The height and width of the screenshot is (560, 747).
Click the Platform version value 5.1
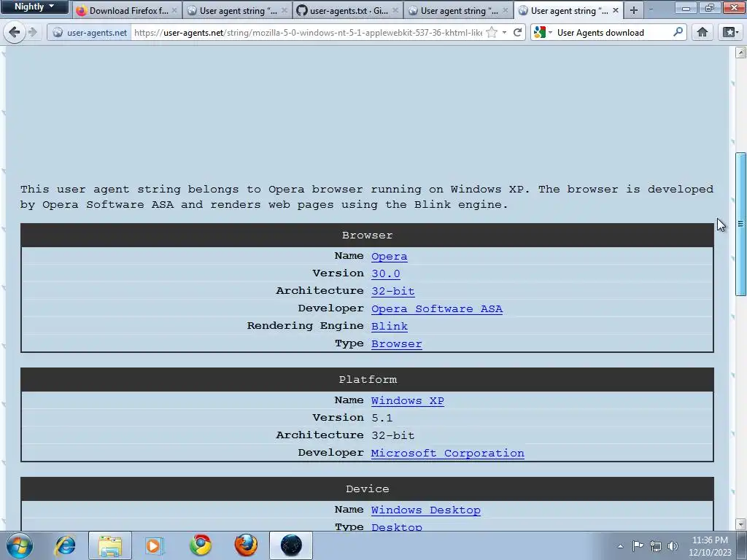point(382,418)
